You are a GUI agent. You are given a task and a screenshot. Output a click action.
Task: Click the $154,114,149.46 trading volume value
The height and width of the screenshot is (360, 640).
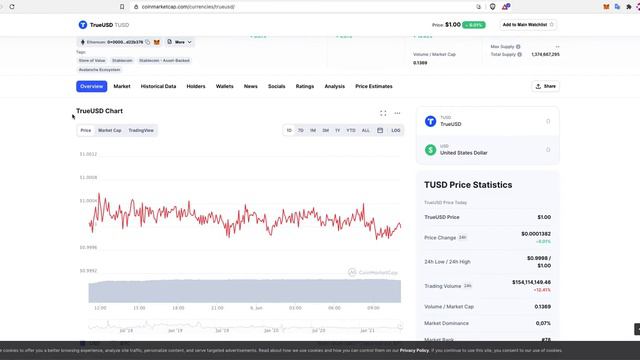point(531,282)
